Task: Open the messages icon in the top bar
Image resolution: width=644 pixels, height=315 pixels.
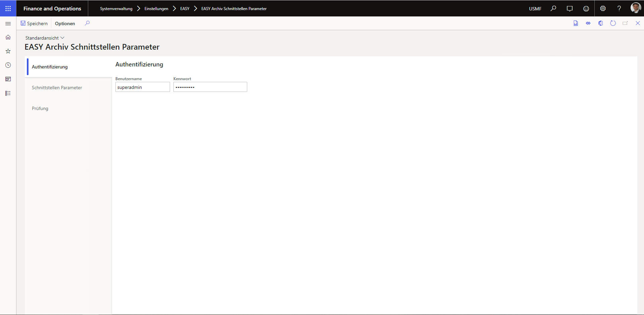Action: tap(570, 8)
